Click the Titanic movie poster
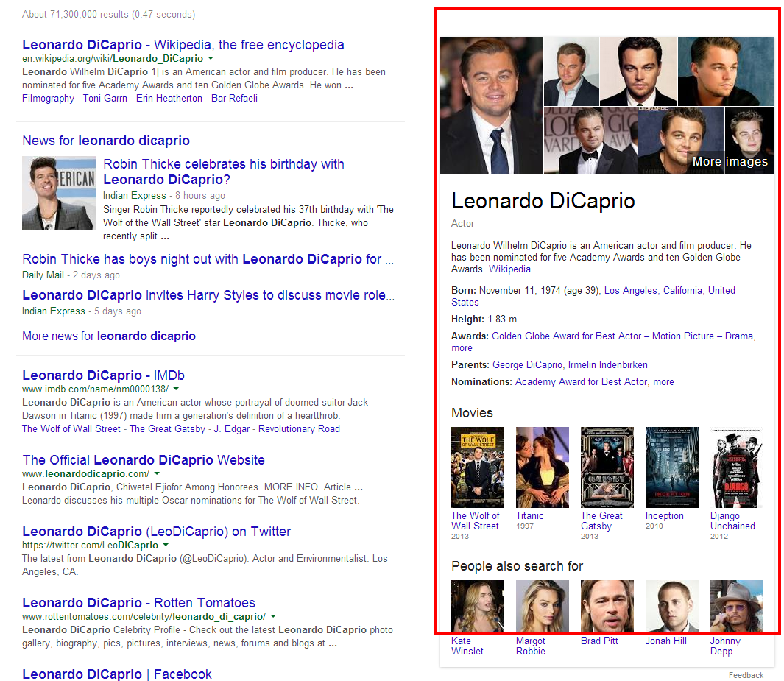The height and width of the screenshot is (681, 784). click(543, 467)
